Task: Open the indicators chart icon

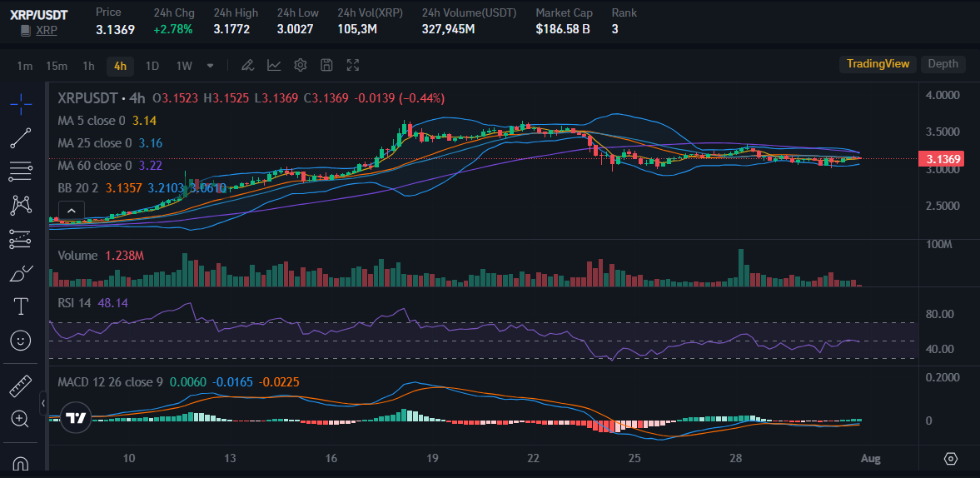Action: pyautogui.click(x=274, y=65)
